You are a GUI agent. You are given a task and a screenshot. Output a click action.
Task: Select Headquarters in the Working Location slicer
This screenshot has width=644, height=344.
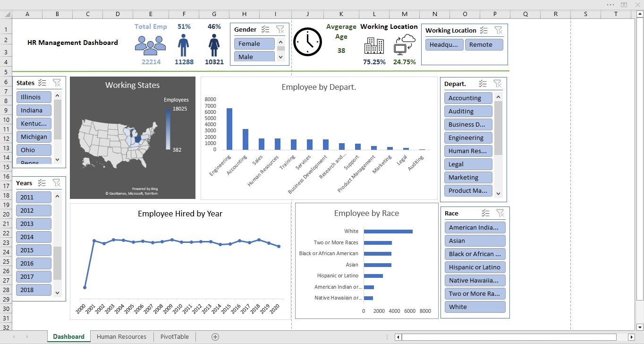point(444,44)
